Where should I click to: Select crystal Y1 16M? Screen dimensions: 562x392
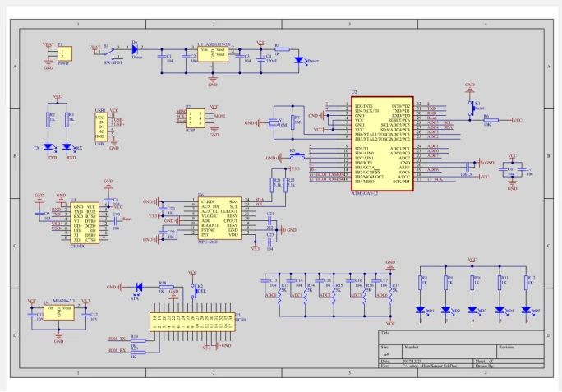coord(274,123)
